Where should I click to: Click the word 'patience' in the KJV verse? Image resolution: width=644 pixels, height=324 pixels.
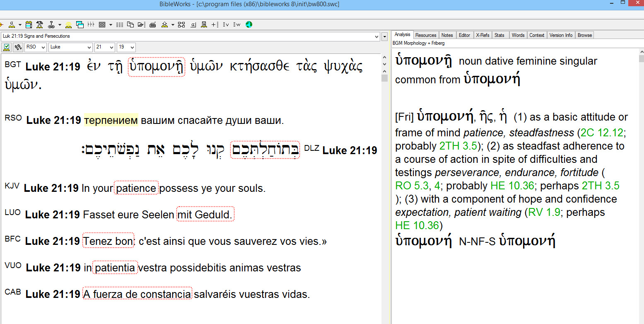(136, 188)
